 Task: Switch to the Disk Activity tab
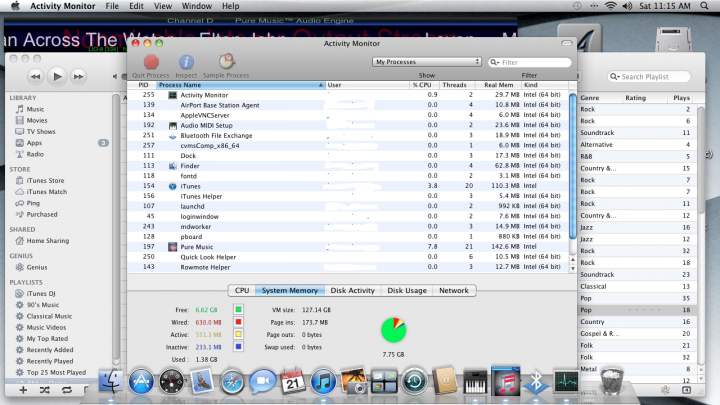coord(352,290)
